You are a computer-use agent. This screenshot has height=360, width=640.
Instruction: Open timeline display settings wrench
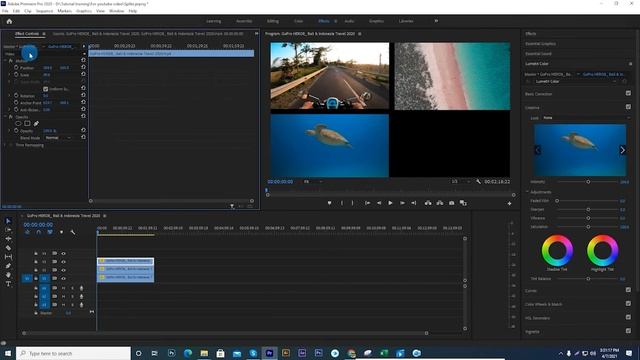pos(73,232)
